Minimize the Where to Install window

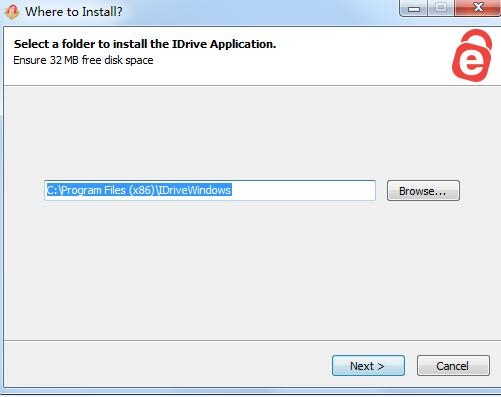414,8
